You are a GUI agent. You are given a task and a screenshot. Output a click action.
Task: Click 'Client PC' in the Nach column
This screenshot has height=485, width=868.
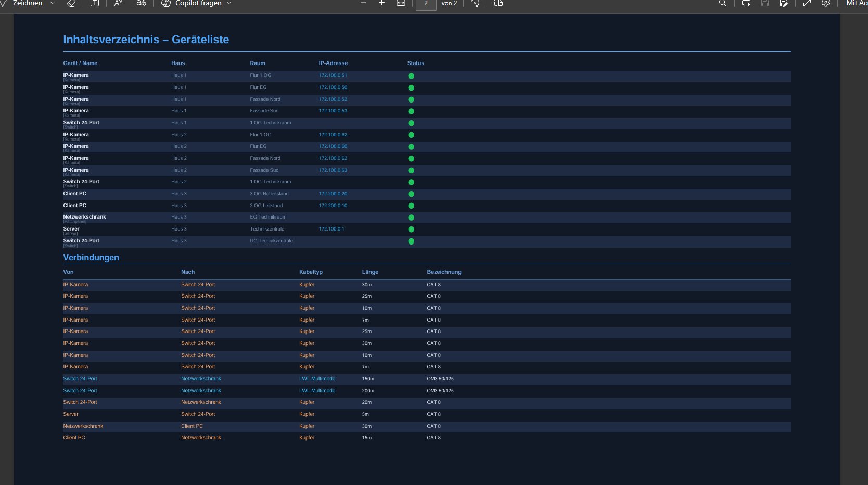click(192, 426)
